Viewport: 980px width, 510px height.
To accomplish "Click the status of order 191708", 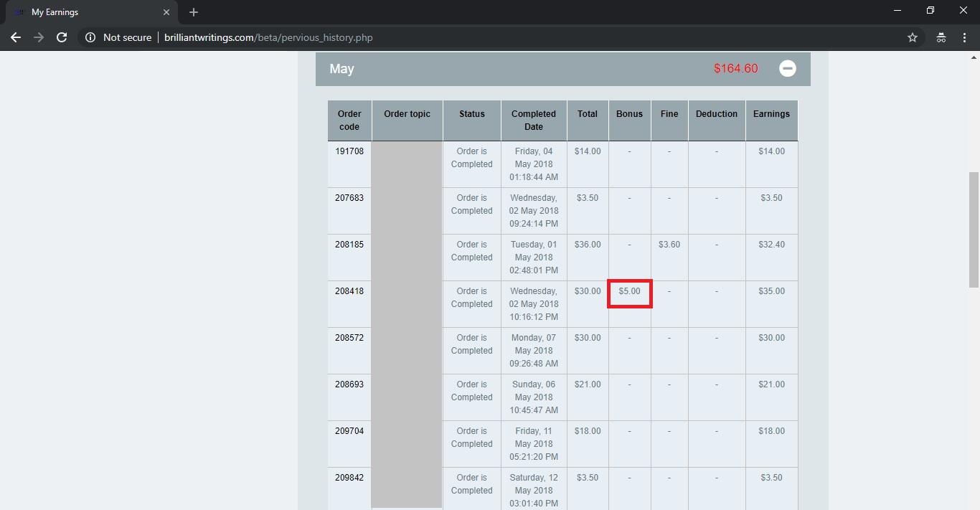I will point(472,158).
